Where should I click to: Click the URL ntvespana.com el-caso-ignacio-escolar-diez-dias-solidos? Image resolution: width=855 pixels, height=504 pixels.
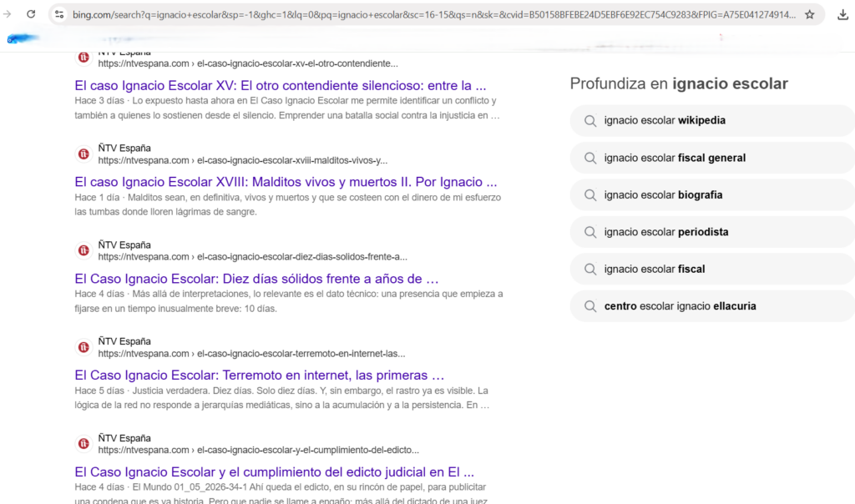tap(252, 257)
